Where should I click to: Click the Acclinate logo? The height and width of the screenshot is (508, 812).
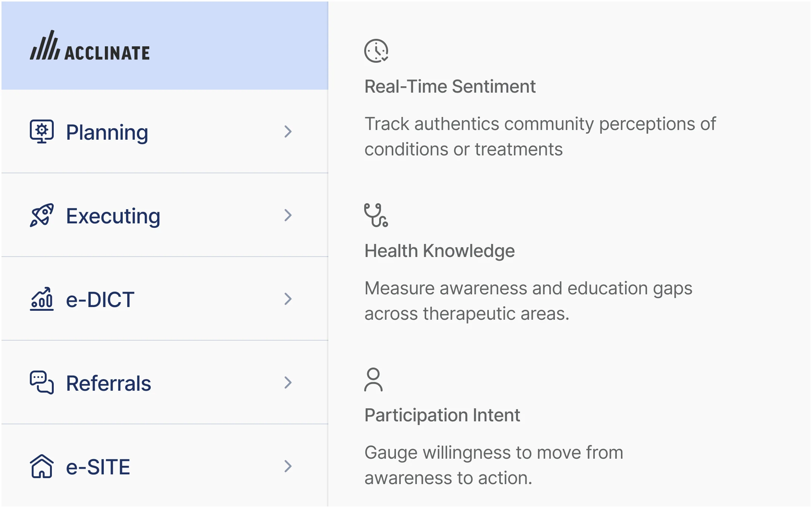pyautogui.click(x=90, y=46)
